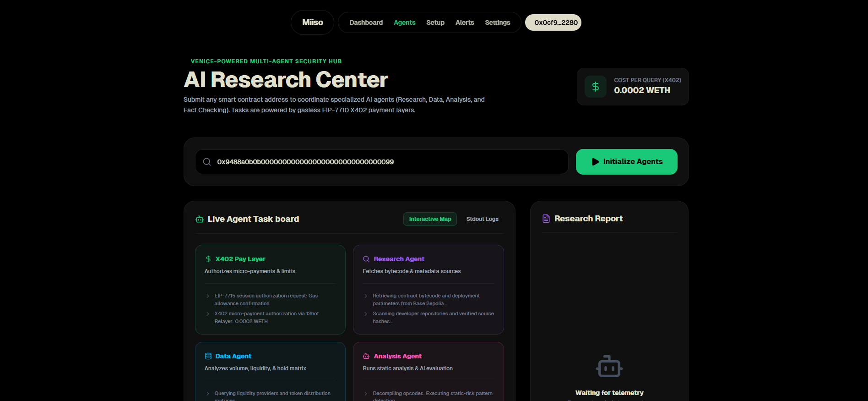Click the search magnifier icon in address field
The image size is (868, 401).
207,162
